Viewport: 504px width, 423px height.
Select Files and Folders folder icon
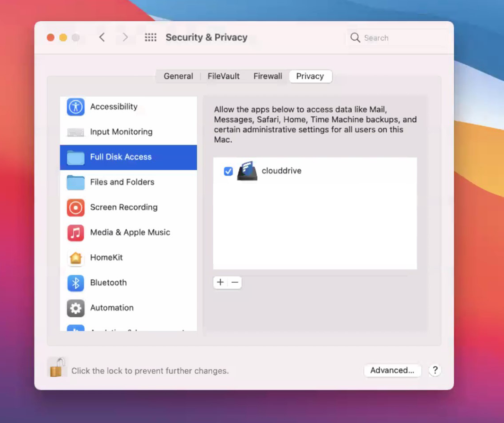[x=76, y=182]
